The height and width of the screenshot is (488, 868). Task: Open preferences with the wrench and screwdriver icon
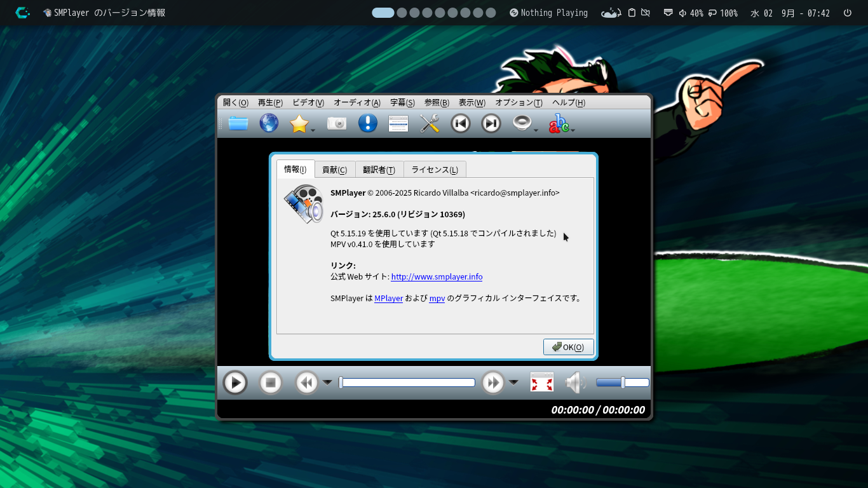(430, 123)
